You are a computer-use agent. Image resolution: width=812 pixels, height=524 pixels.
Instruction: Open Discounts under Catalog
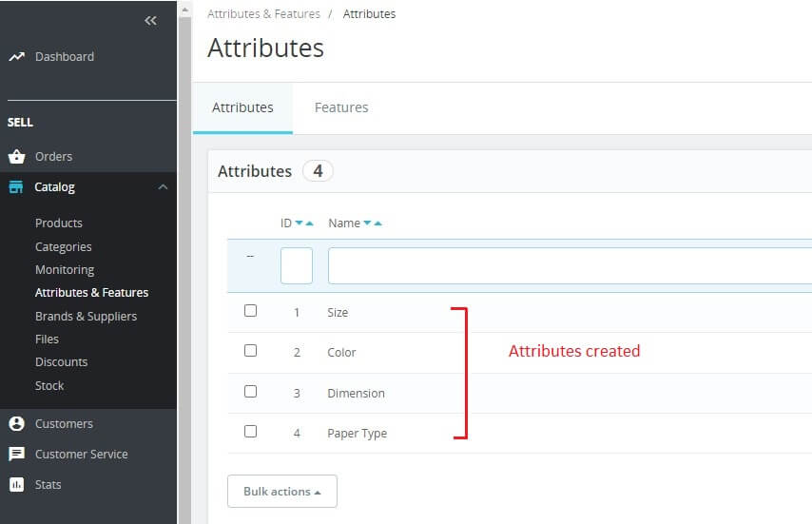click(x=61, y=362)
